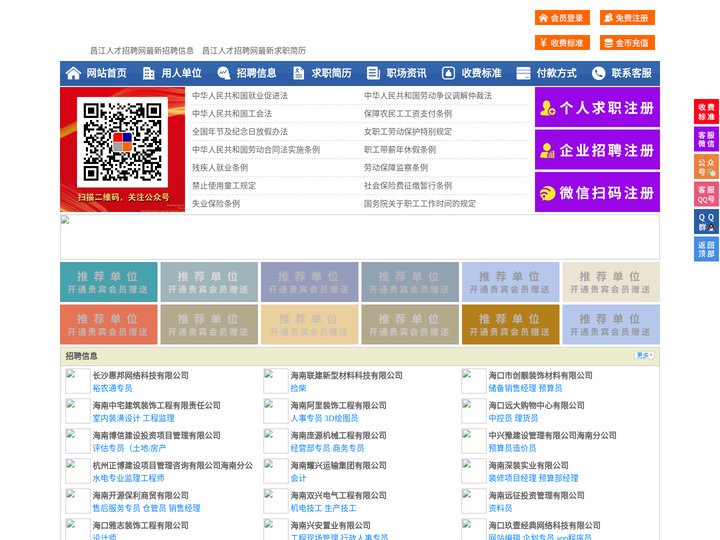Open company 海南中宅建筑装饰工程有限责任公司

157,405
